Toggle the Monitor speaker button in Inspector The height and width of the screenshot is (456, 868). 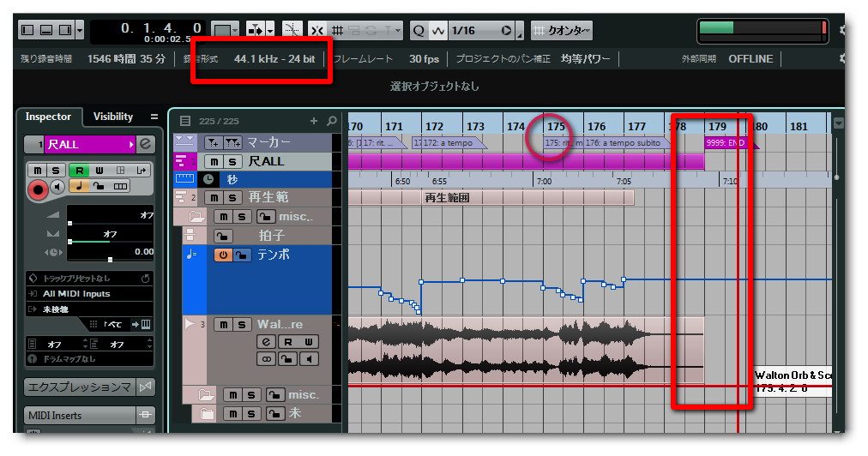(x=57, y=187)
